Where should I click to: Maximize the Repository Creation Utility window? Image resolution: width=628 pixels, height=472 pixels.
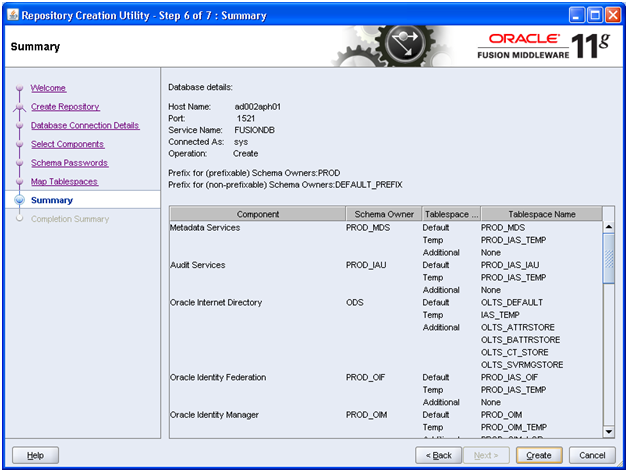coord(595,15)
